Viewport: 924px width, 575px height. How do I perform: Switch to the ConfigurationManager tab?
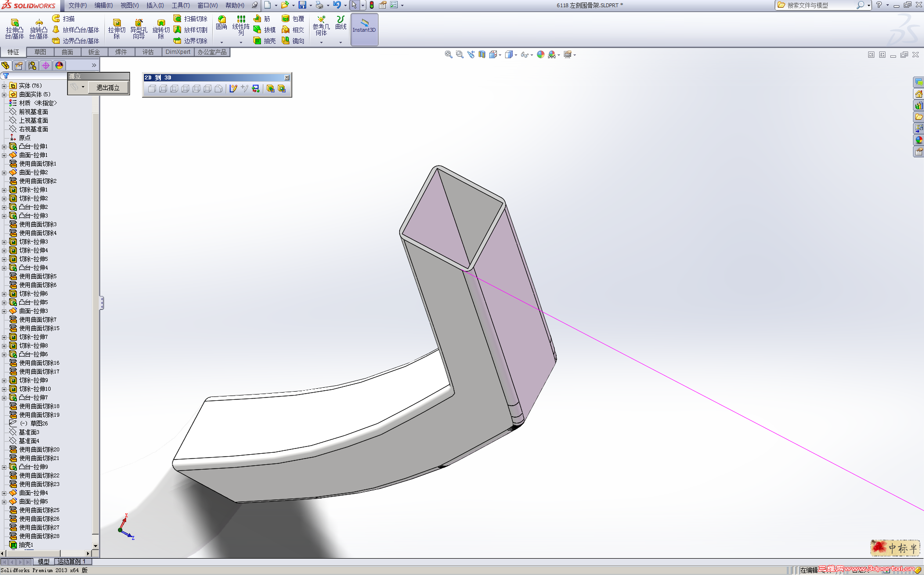click(x=32, y=65)
